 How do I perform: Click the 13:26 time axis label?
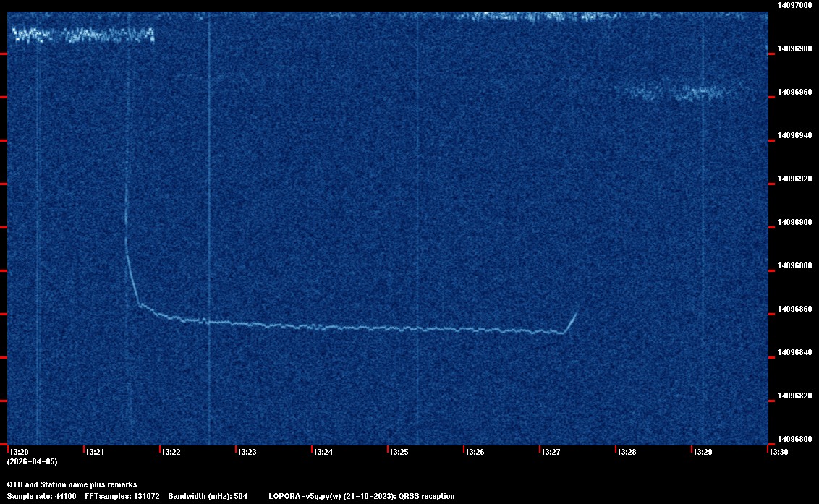click(x=475, y=452)
